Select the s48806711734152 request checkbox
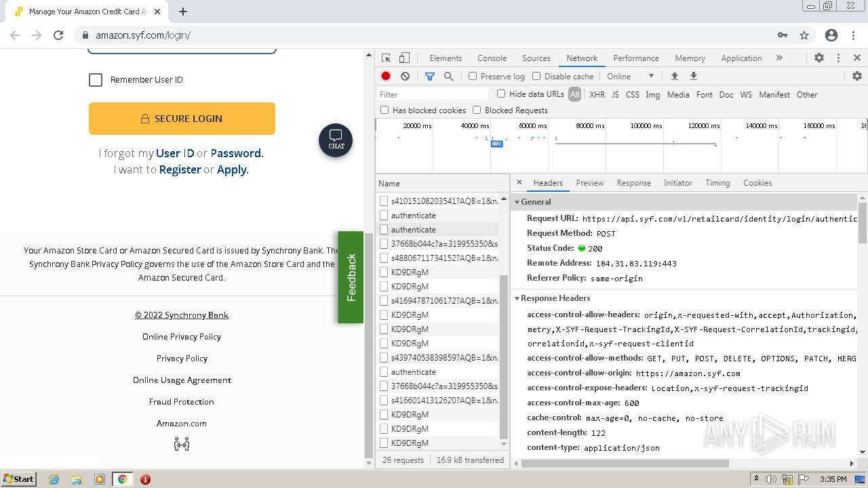 click(x=384, y=258)
